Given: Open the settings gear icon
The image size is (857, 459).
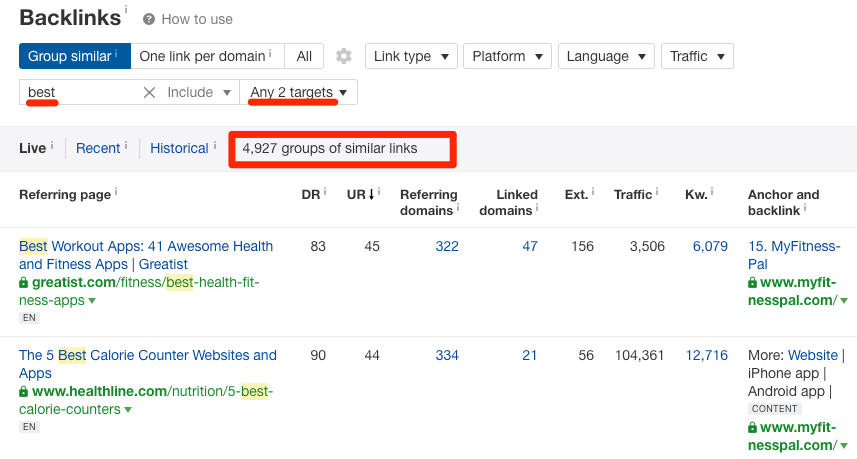Looking at the screenshot, I should pos(344,56).
